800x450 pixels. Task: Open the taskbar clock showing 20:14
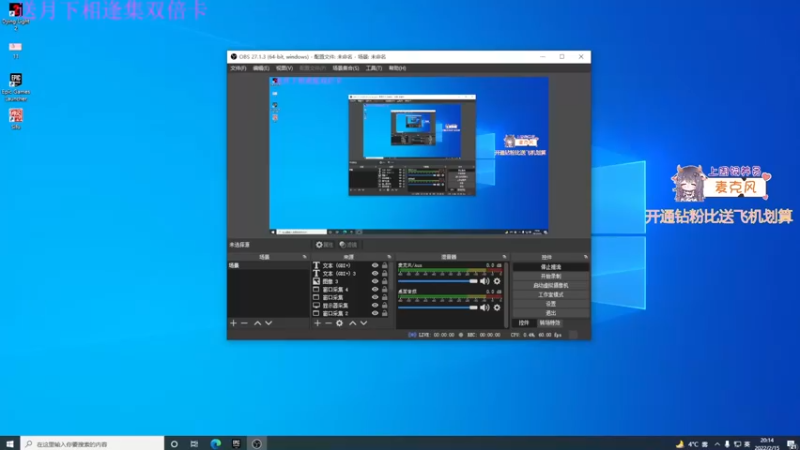pos(767,443)
